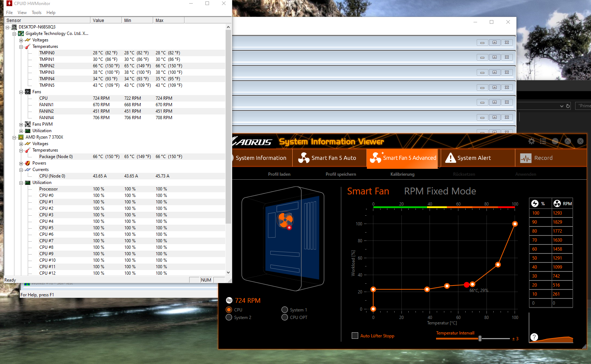
Task: Click the HWMonitor vertical scrollbar down arrow
Action: pyautogui.click(x=228, y=273)
